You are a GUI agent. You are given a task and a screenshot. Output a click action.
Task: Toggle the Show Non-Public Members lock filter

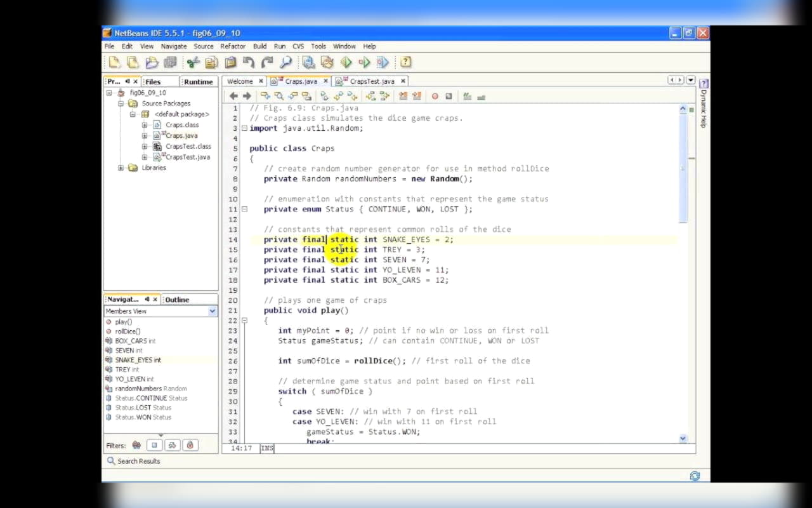click(190, 445)
